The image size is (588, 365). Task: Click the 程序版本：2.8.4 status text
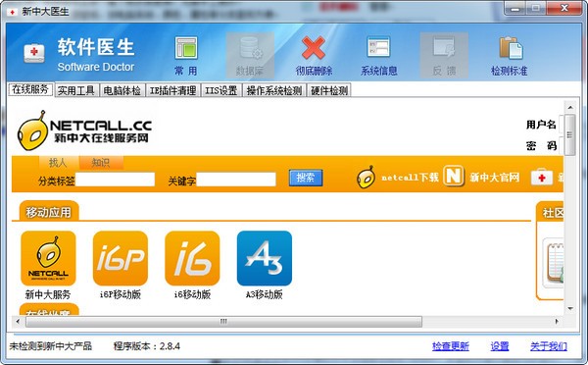147,346
